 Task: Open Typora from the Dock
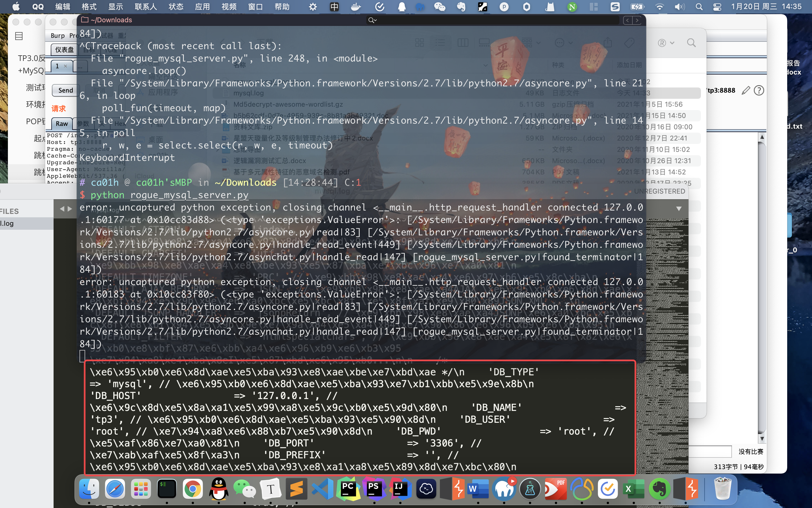[x=270, y=489]
